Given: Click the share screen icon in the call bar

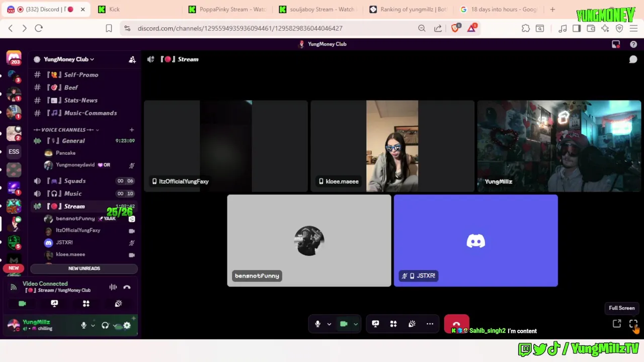Looking at the screenshot, I should coord(375,324).
